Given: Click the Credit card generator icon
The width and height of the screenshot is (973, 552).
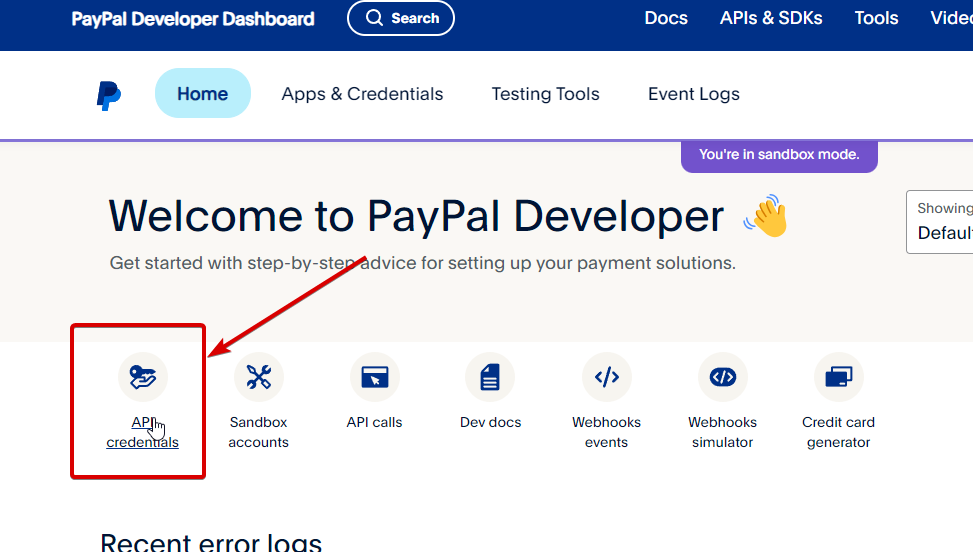Looking at the screenshot, I should point(838,377).
